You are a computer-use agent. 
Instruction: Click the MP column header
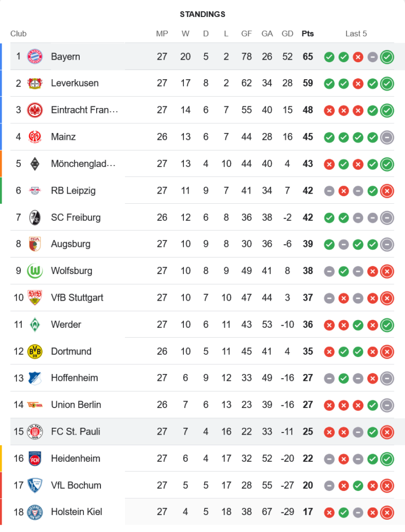[x=162, y=34]
